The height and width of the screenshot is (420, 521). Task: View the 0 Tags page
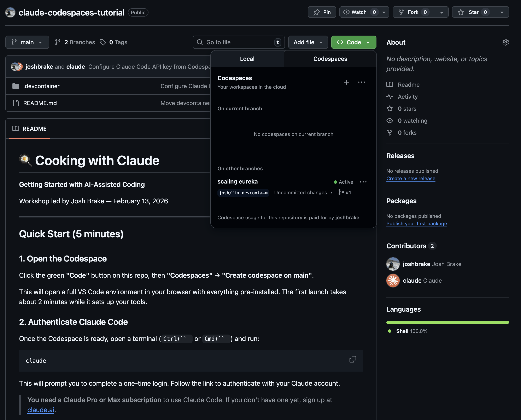(113, 42)
